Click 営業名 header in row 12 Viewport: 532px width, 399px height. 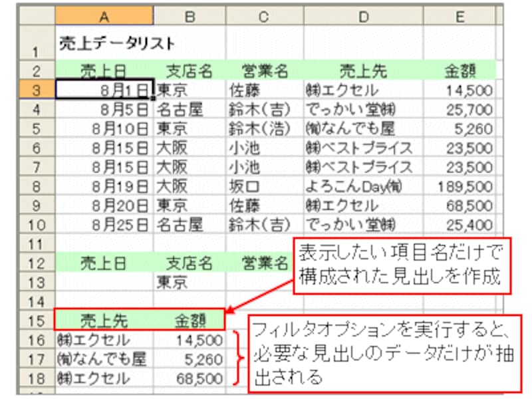(265, 263)
